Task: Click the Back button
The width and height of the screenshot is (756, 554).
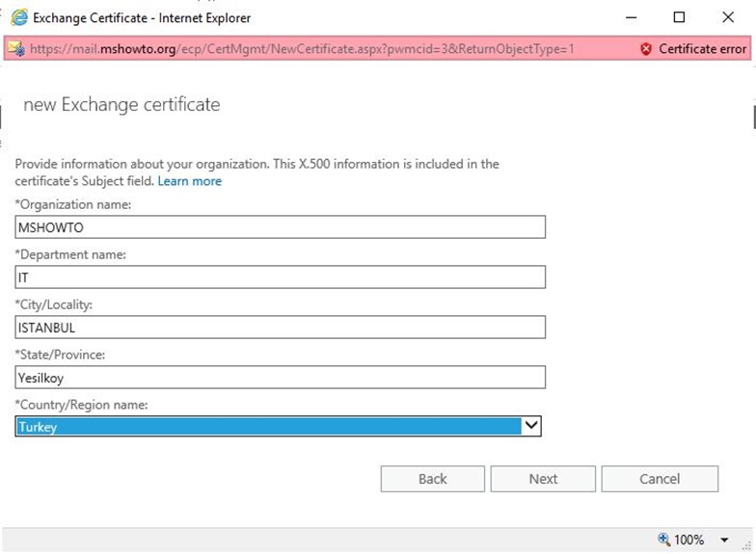Action: (432, 479)
